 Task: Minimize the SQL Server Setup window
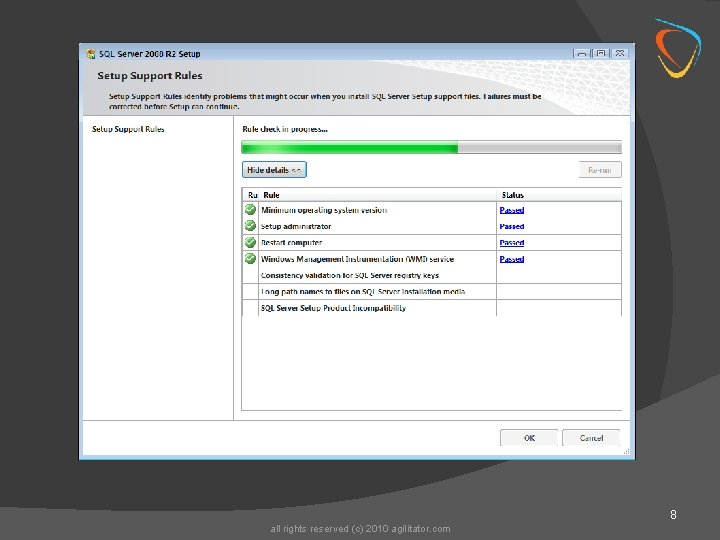click(581, 53)
